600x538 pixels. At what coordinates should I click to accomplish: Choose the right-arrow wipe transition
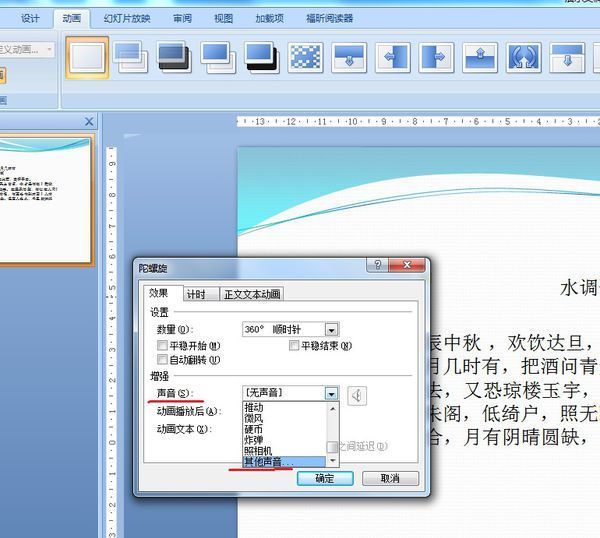[436, 57]
